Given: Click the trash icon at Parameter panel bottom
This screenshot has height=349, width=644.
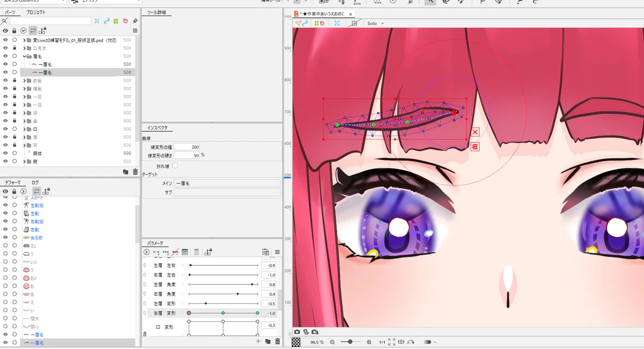Looking at the screenshot, I should pos(277,341).
